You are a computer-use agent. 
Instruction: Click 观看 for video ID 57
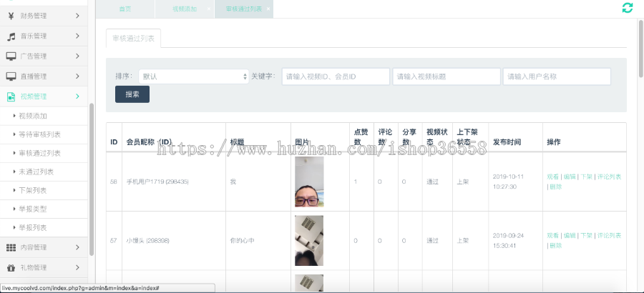553,236
